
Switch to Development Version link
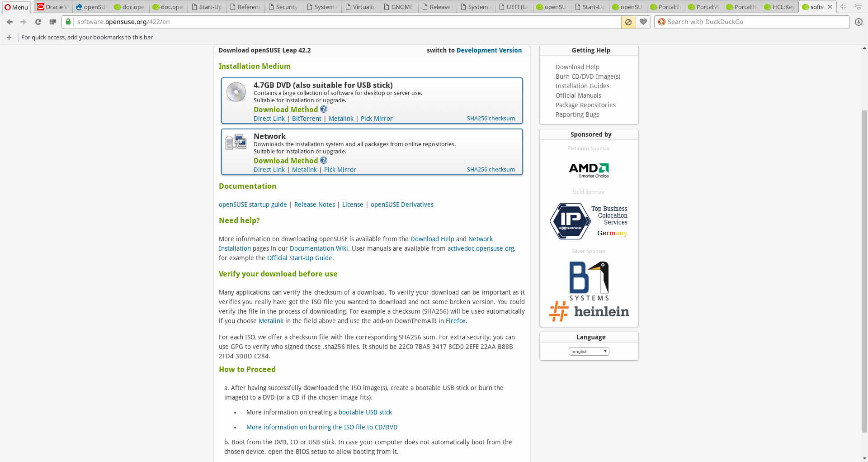point(489,50)
